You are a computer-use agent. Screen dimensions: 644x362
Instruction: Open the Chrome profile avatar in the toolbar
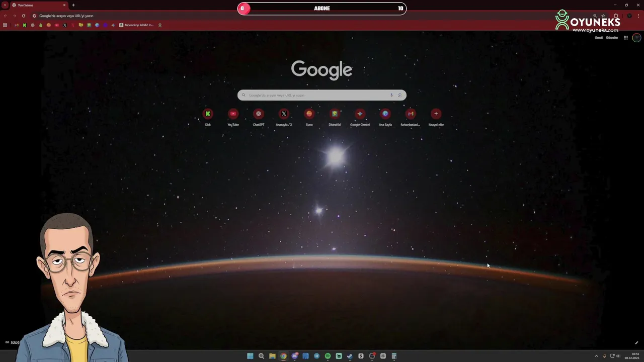629,16
